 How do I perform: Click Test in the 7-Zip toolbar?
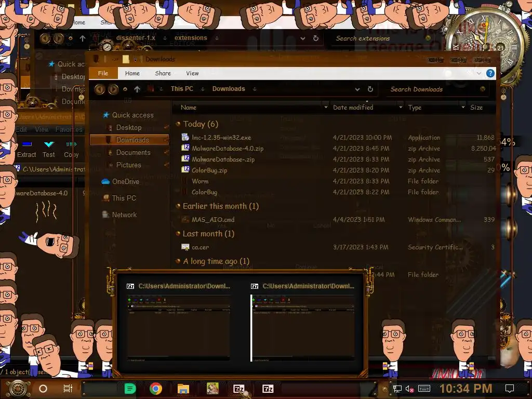49,149
